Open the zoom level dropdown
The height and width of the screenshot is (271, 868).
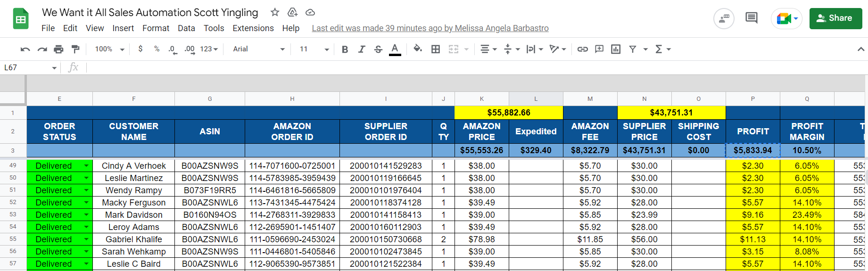click(x=109, y=49)
